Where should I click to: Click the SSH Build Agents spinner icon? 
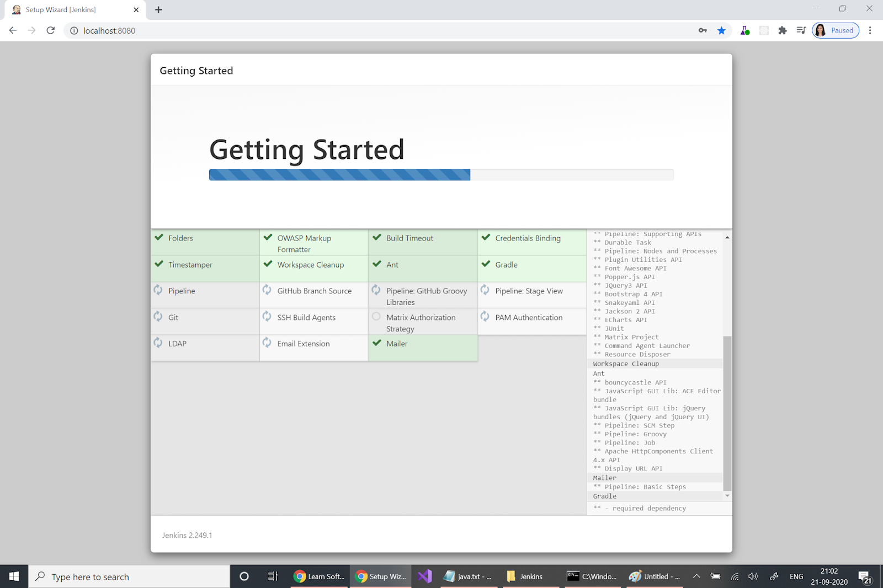click(x=267, y=316)
